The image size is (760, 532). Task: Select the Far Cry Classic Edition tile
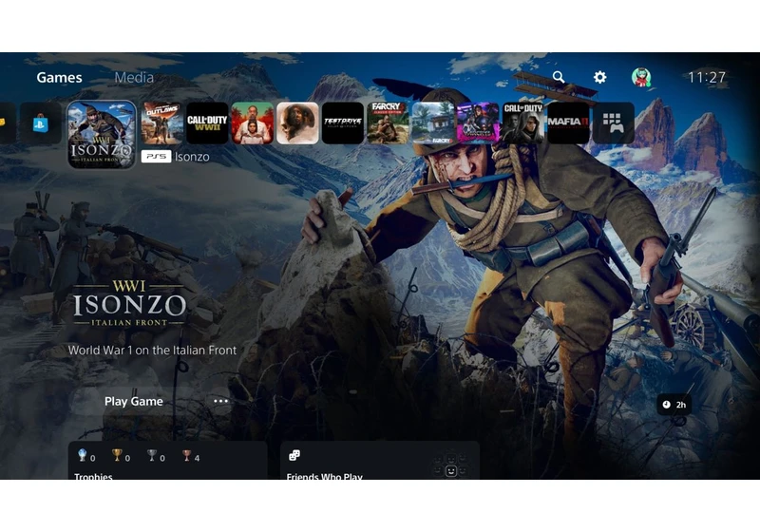388,123
